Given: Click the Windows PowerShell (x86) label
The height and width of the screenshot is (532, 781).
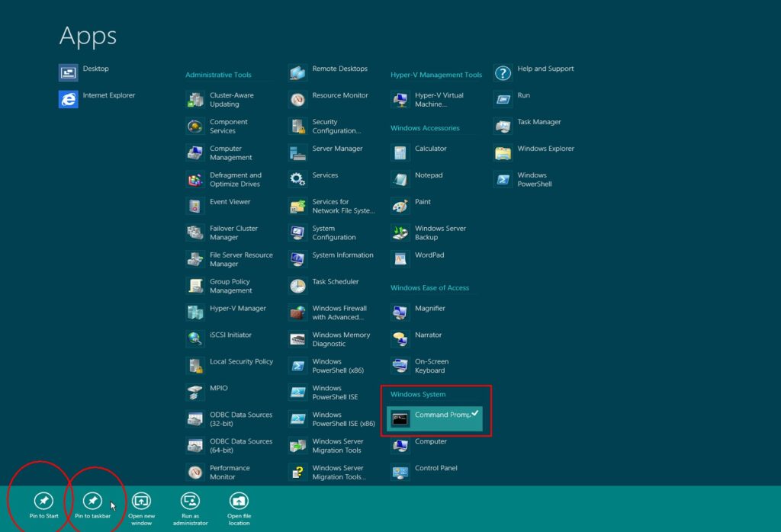Looking at the screenshot, I should [x=338, y=366].
